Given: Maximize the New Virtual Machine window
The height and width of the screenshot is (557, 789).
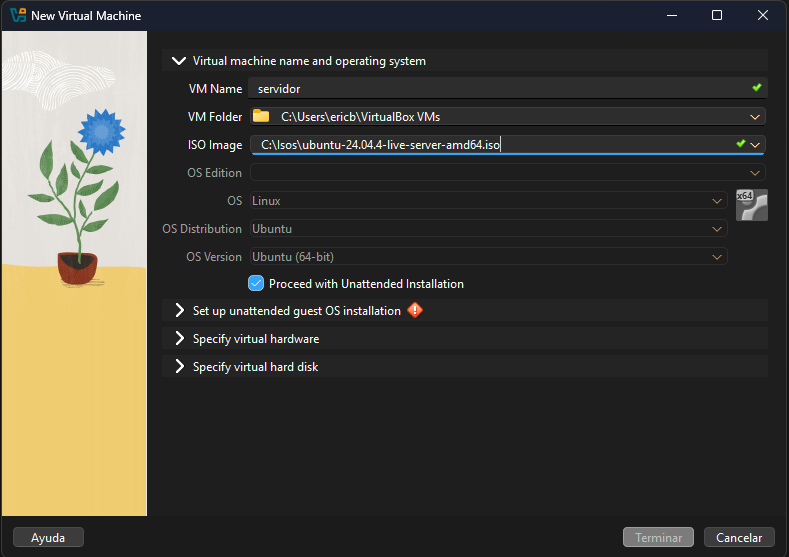Looking at the screenshot, I should [x=717, y=15].
